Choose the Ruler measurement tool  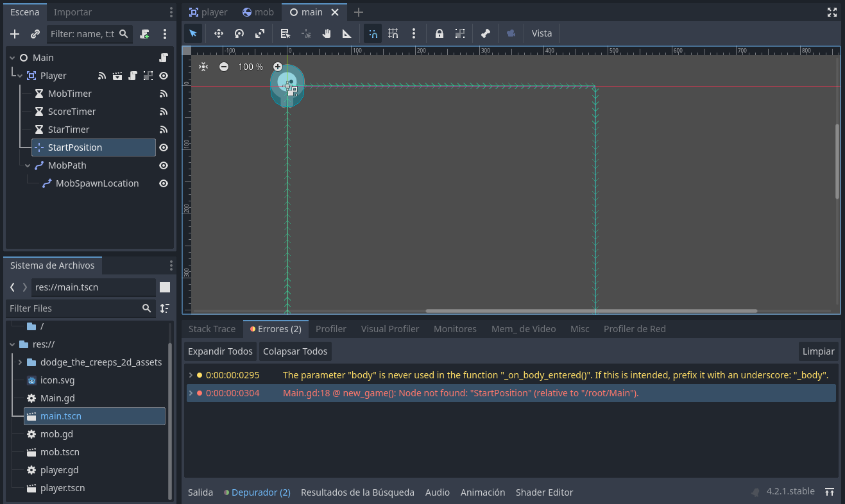(347, 33)
